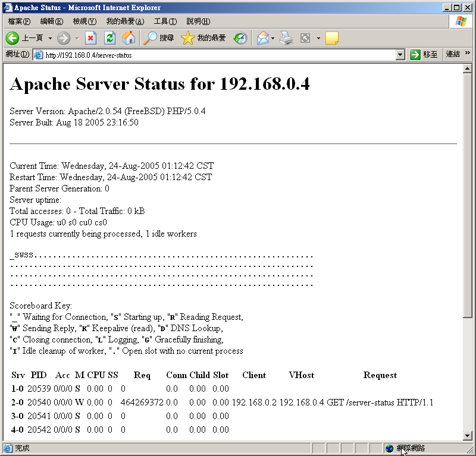Print the page with printer icon
Image resolution: width=476 pixels, height=456 pixels.
click(x=287, y=38)
